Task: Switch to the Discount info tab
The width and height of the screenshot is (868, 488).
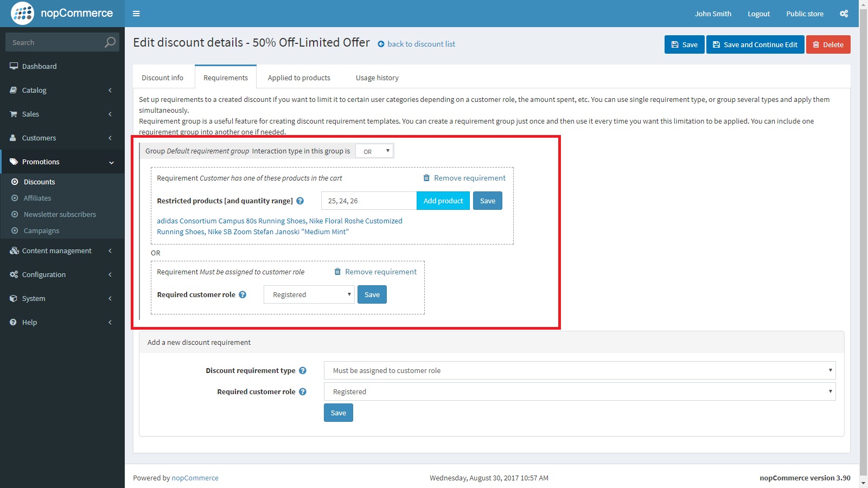Action: (162, 78)
